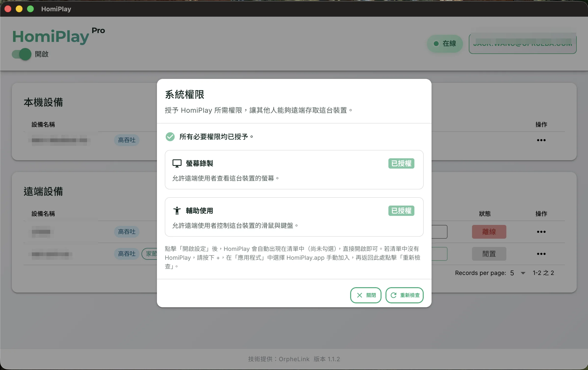Click the 閒置 status badge
The image size is (588, 370).
489,254
